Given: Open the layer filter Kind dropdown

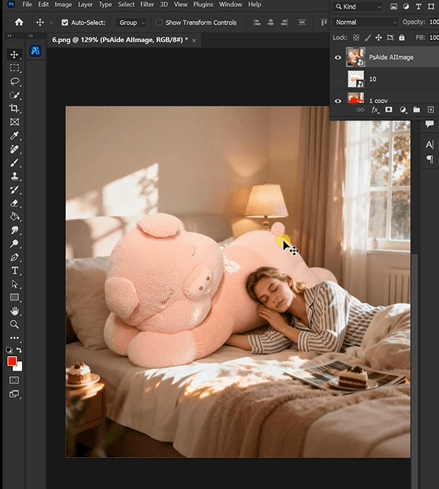Looking at the screenshot, I should point(358,6).
